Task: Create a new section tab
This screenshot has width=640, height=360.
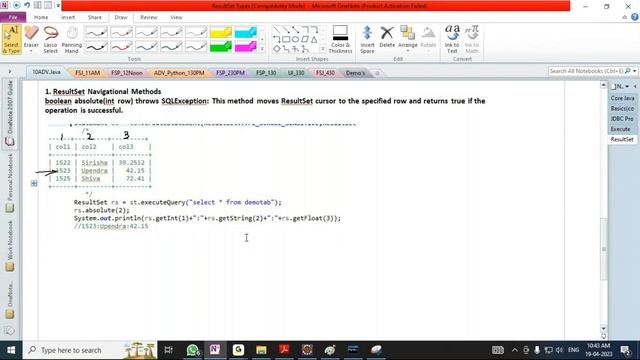Action: click(x=377, y=73)
